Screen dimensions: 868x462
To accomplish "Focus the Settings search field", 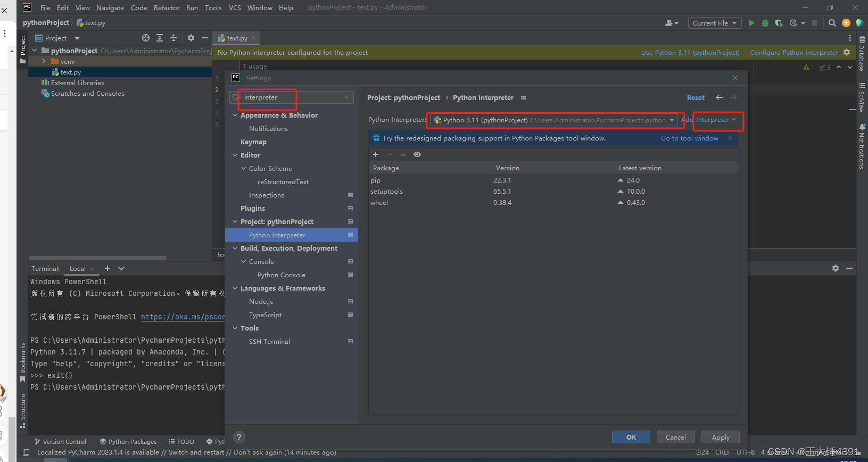I will [x=291, y=97].
